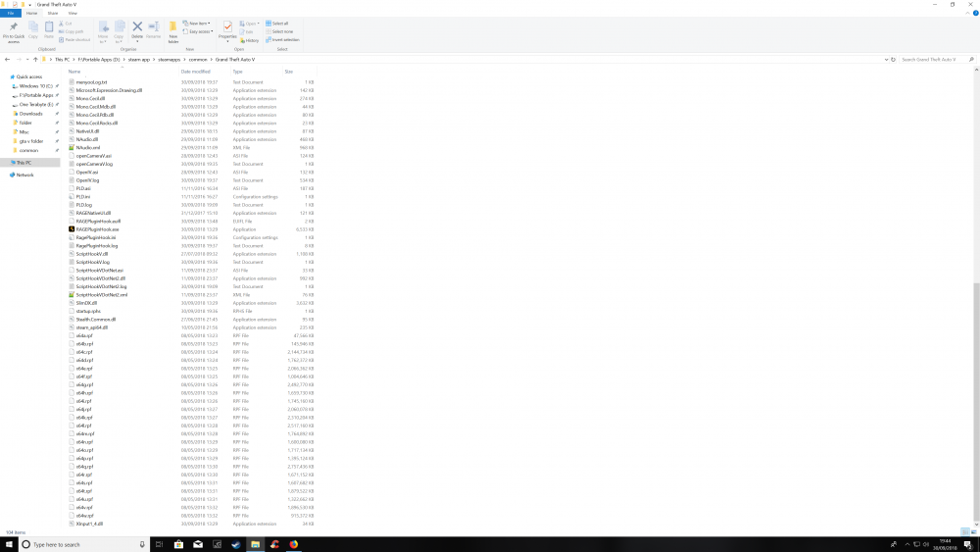Screen dimensions: 980x552
Task: Switch to the Home tab
Action: 31,13
